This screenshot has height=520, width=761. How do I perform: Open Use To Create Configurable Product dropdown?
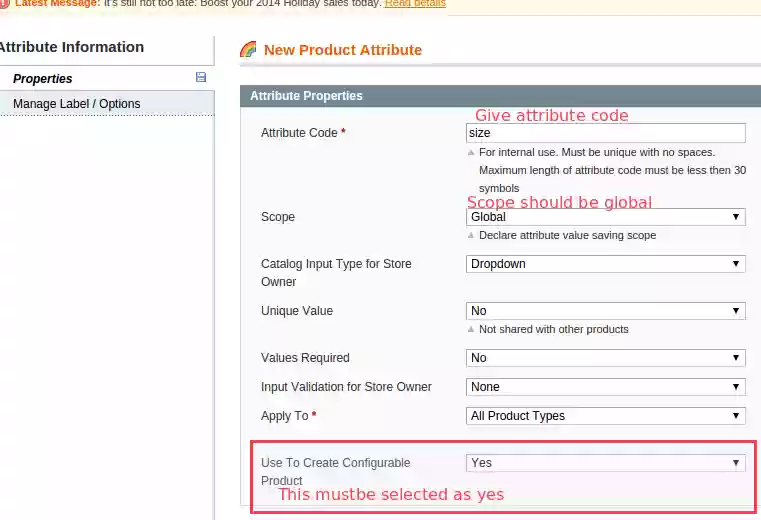tap(606, 463)
